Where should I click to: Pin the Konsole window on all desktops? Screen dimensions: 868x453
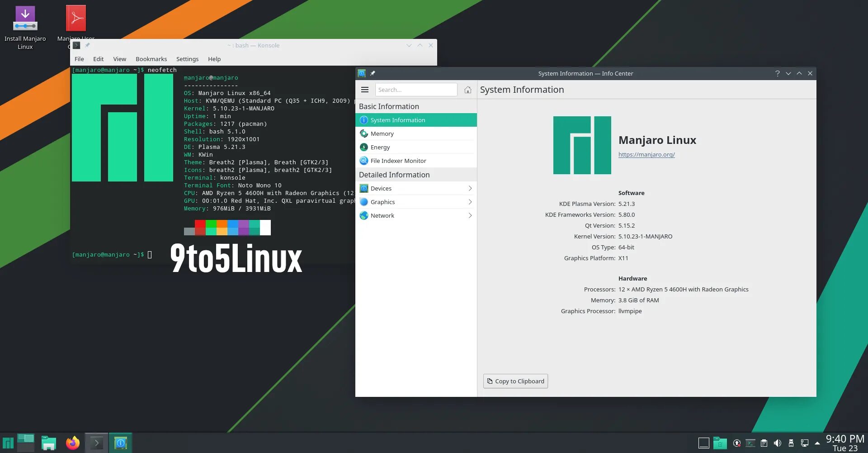pos(87,45)
